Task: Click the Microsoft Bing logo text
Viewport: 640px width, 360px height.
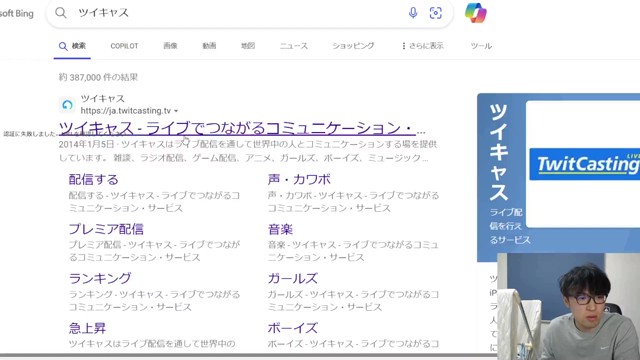Action: tap(17, 13)
